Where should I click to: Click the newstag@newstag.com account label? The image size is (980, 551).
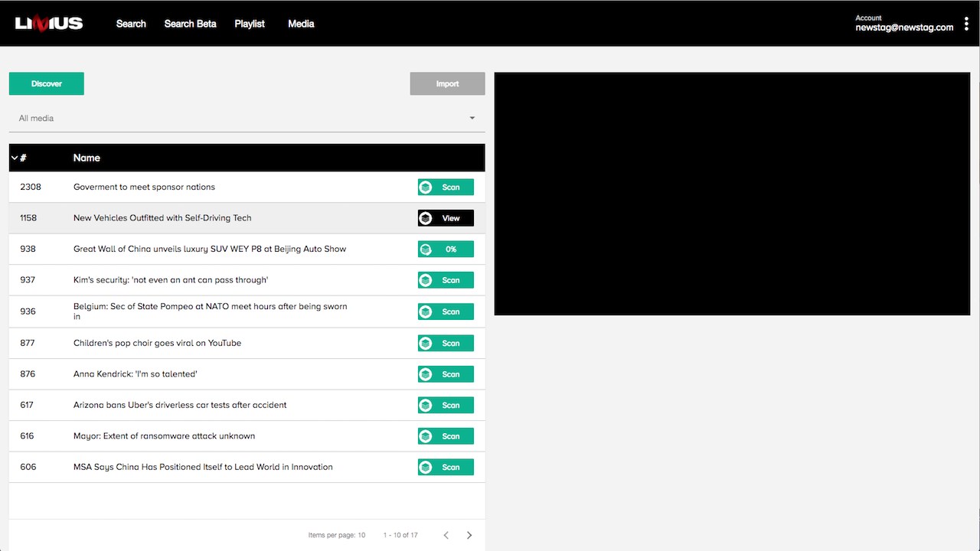pyautogui.click(x=904, y=28)
